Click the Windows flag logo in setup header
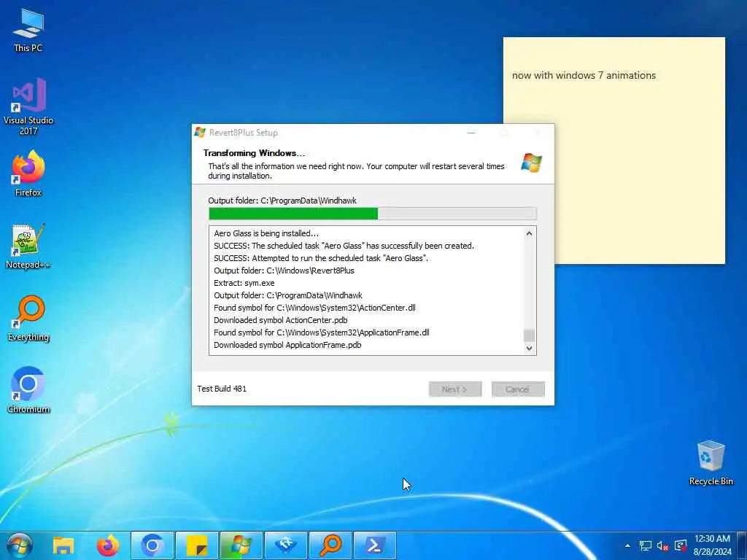The height and width of the screenshot is (560, 747). click(531, 163)
